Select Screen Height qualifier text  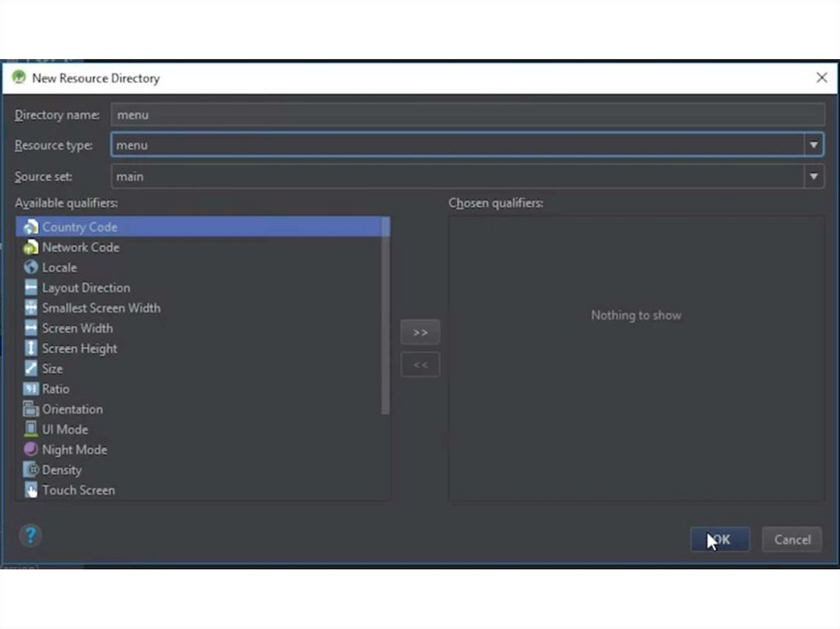pos(80,349)
